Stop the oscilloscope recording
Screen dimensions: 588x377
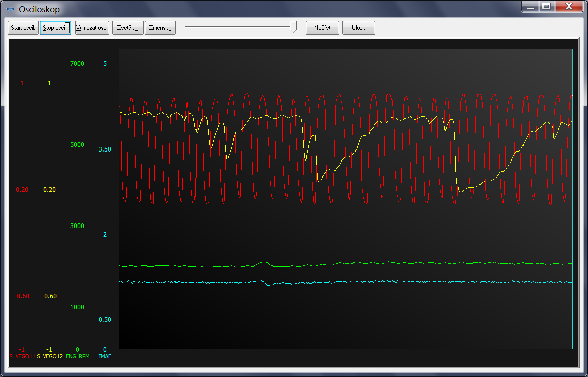click(55, 28)
